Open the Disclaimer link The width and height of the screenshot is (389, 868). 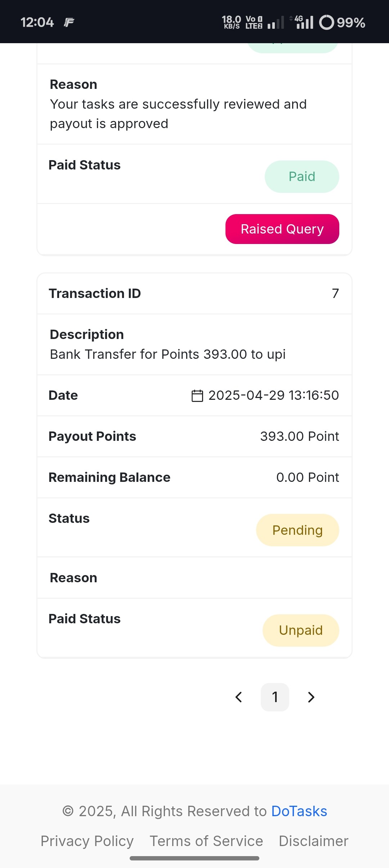coord(314,841)
